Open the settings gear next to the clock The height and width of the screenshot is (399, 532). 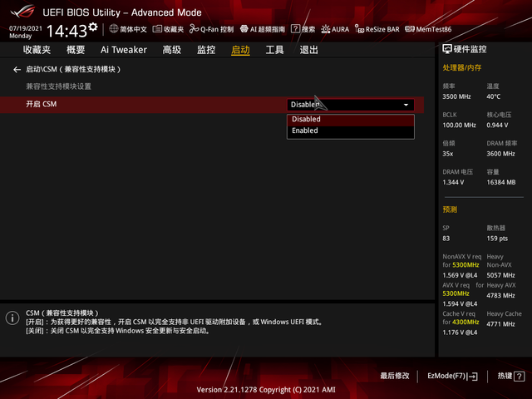93,27
